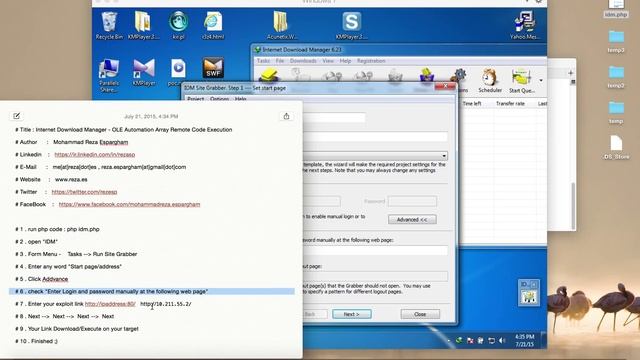The width and height of the screenshot is (640, 360).
Task: Click the note line 'Finished ;)'
Action: [x=36, y=341]
